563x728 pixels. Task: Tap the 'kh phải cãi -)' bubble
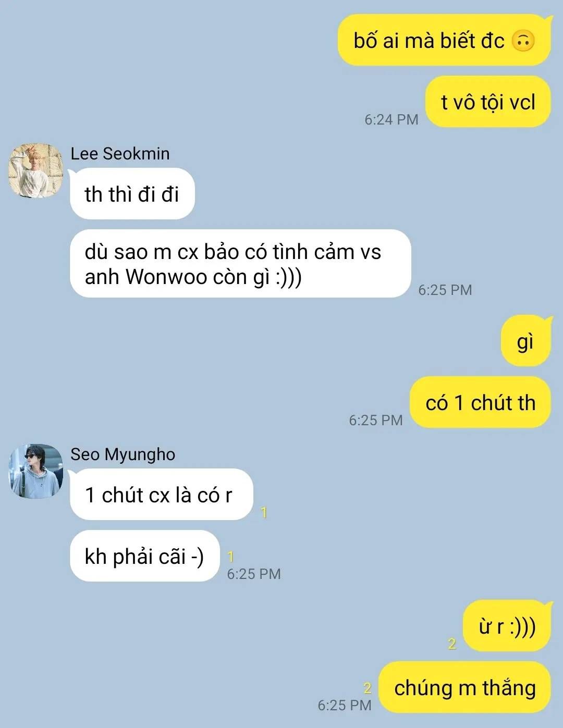145,556
